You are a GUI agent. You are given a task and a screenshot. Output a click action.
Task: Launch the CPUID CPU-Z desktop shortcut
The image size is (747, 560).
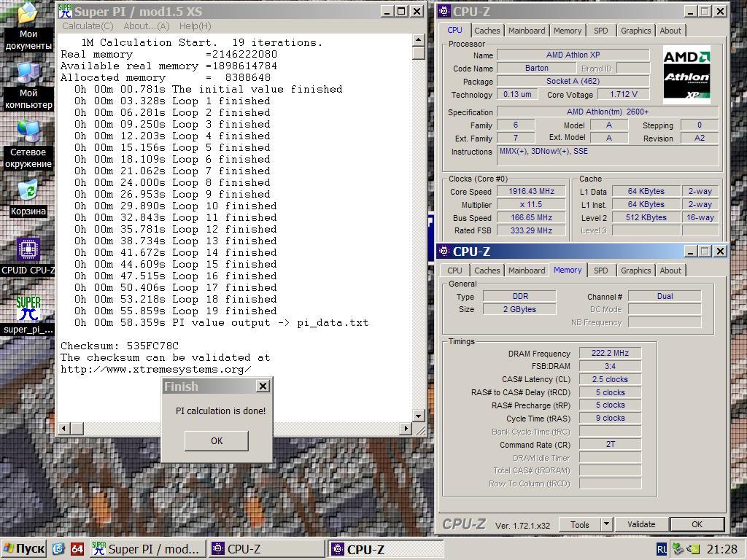click(x=28, y=257)
